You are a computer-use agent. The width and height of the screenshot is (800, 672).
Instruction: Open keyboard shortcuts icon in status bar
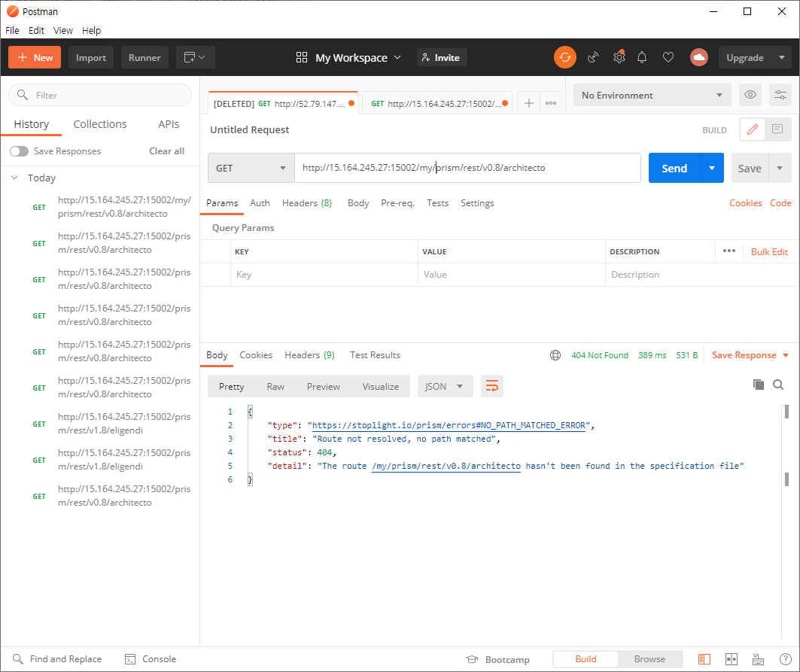[x=758, y=659]
